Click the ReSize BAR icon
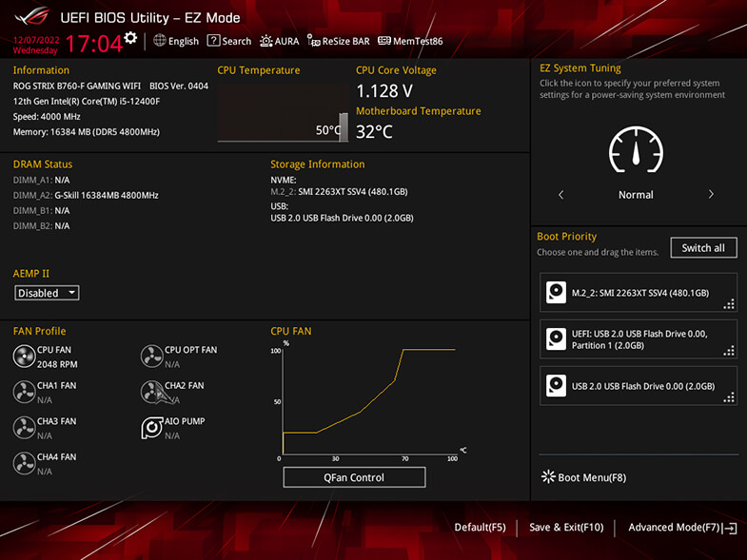The height and width of the screenshot is (560, 747). 313,41
